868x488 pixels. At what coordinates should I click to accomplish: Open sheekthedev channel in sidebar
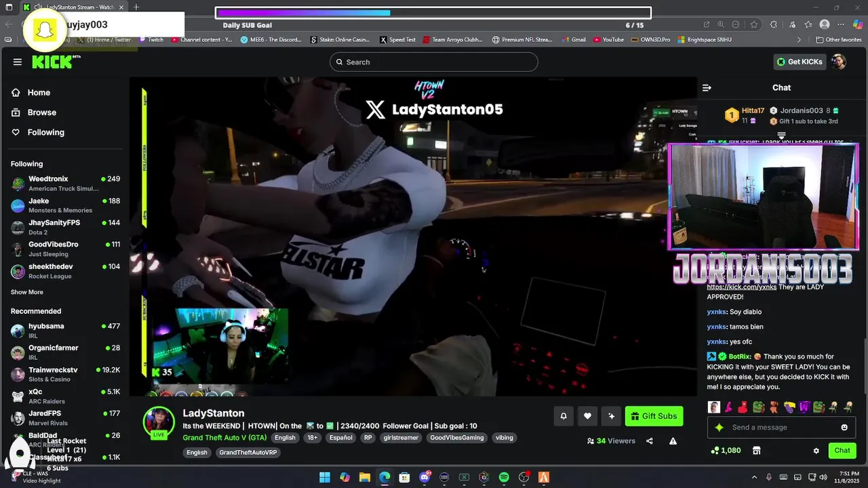coord(65,271)
